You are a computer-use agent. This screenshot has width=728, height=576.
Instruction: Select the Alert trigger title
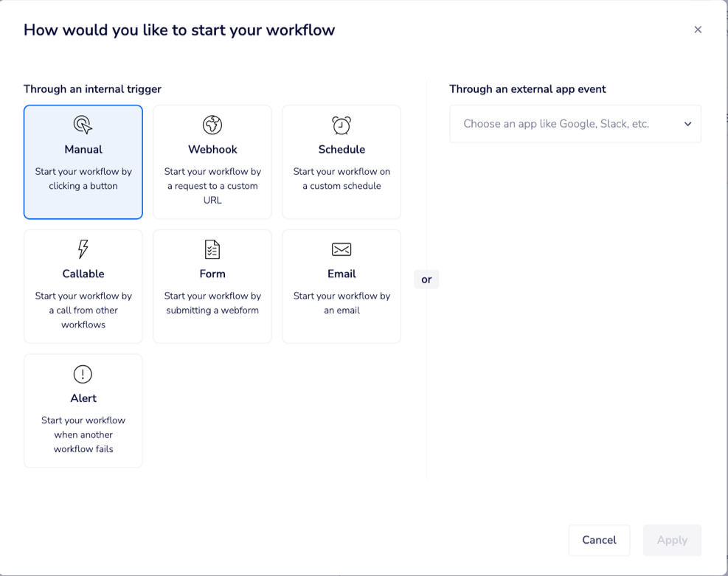point(83,398)
